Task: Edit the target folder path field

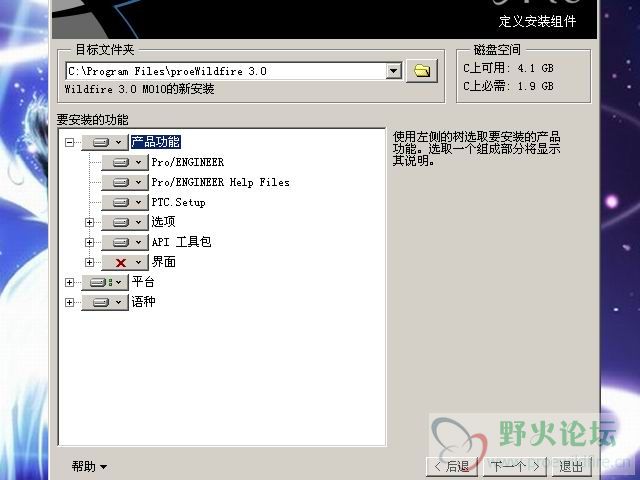Action: click(226, 71)
